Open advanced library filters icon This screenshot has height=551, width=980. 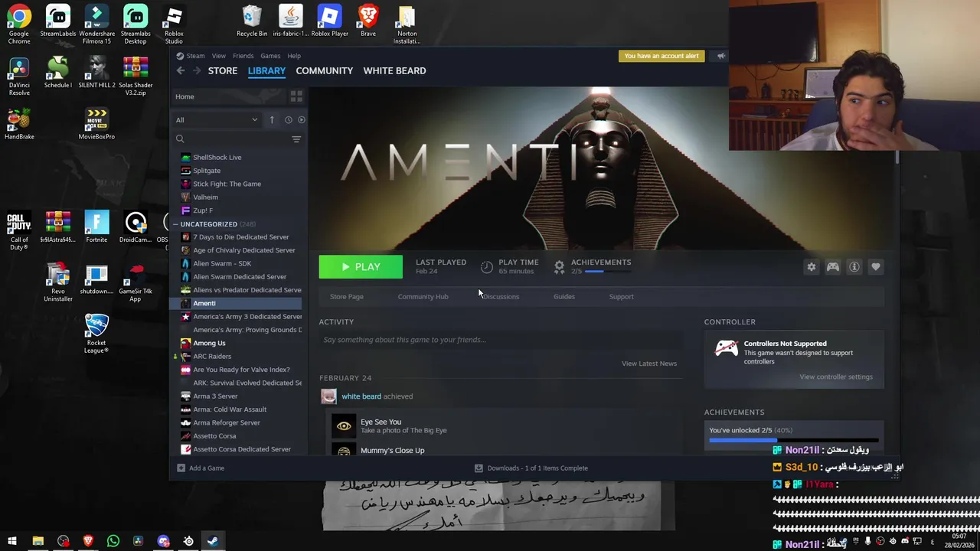click(296, 139)
